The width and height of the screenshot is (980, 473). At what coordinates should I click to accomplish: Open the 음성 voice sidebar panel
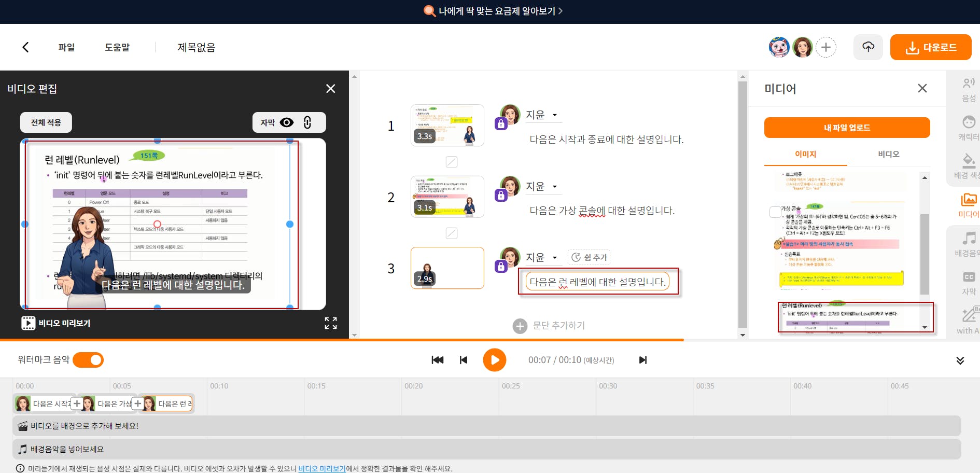point(969,90)
